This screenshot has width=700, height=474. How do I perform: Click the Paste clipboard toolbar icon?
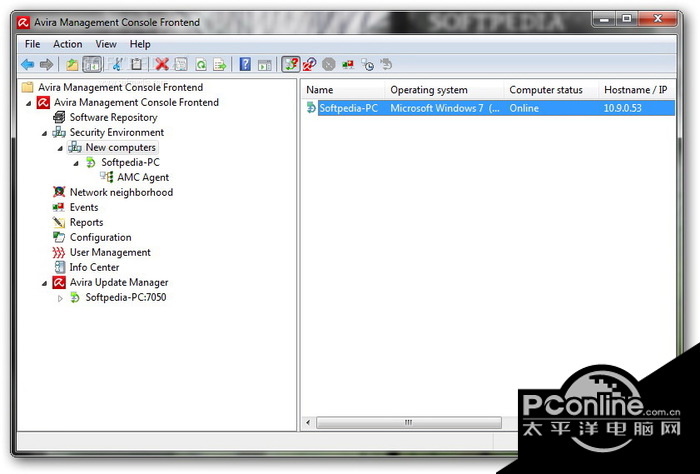pyautogui.click(x=136, y=65)
